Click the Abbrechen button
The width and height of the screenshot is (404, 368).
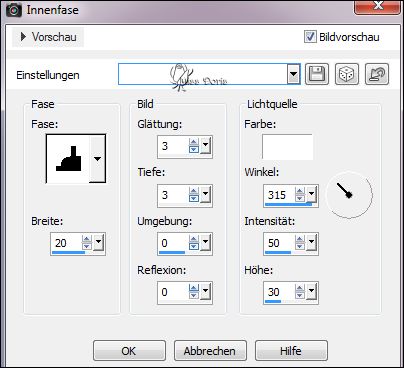(210, 351)
